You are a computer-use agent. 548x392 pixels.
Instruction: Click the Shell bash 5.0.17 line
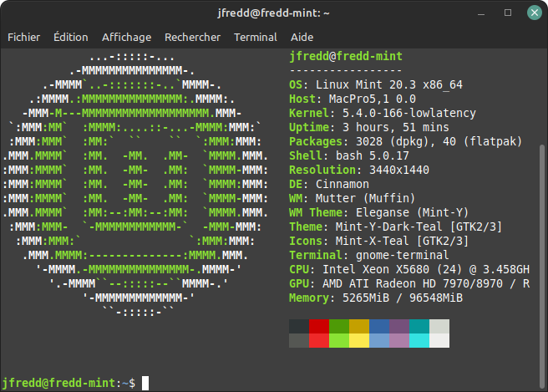click(x=349, y=156)
